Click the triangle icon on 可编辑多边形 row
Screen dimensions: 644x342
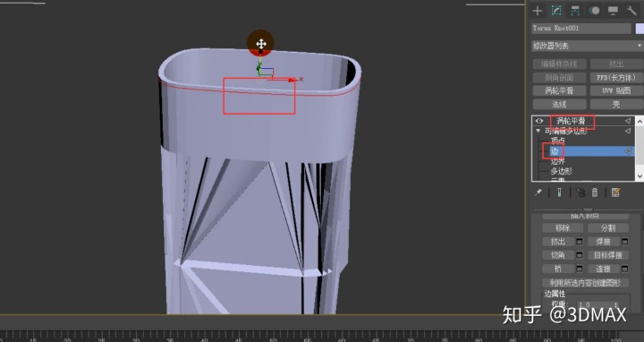628,131
